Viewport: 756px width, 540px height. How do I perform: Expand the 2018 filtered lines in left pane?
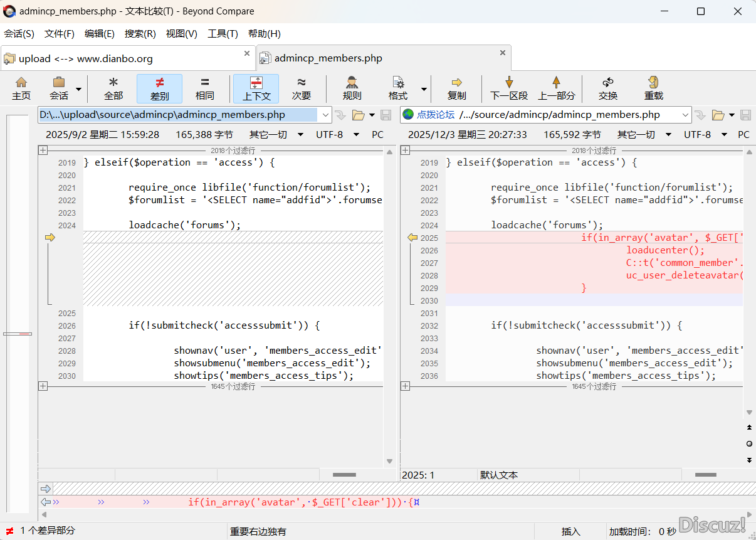click(43, 151)
